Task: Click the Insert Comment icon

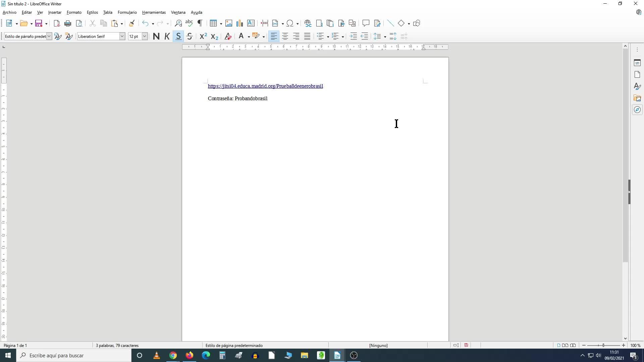Action: tap(366, 23)
